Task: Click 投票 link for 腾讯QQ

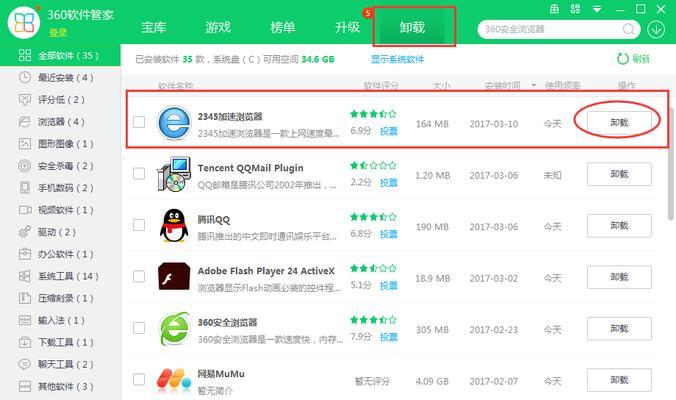Action: pyautogui.click(x=388, y=234)
